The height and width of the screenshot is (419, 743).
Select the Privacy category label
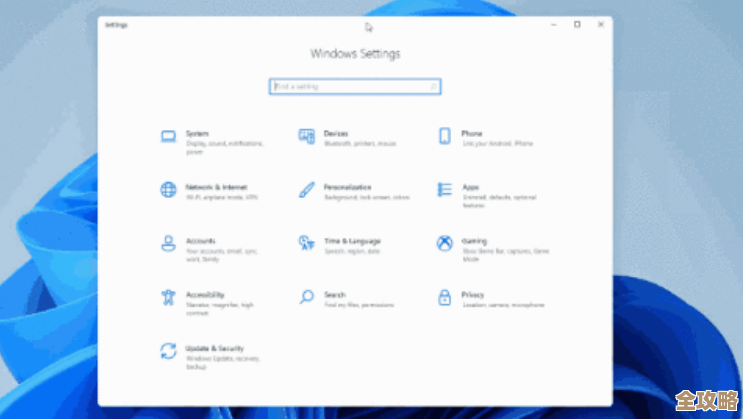[x=473, y=295]
